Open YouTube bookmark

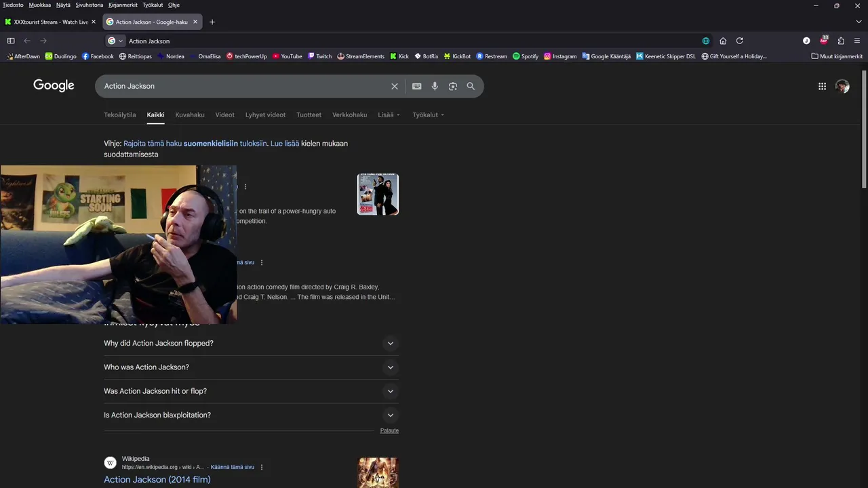[287, 56]
